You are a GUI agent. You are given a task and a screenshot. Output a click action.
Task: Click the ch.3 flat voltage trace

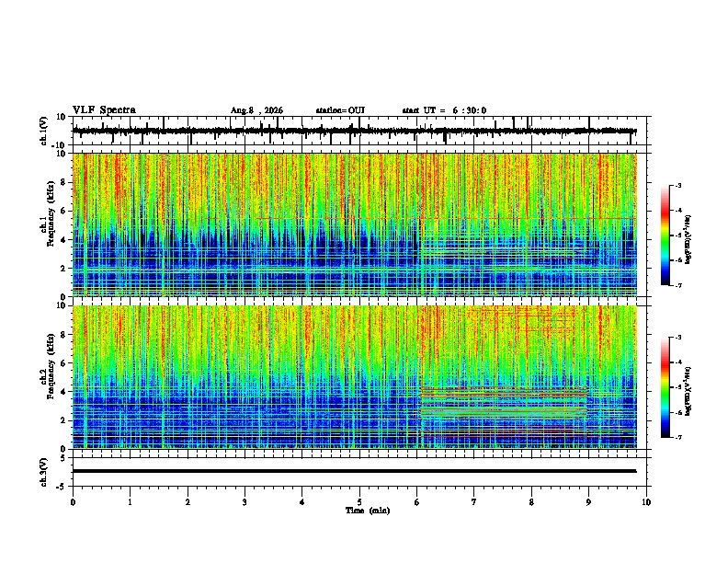[x=354, y=471]
